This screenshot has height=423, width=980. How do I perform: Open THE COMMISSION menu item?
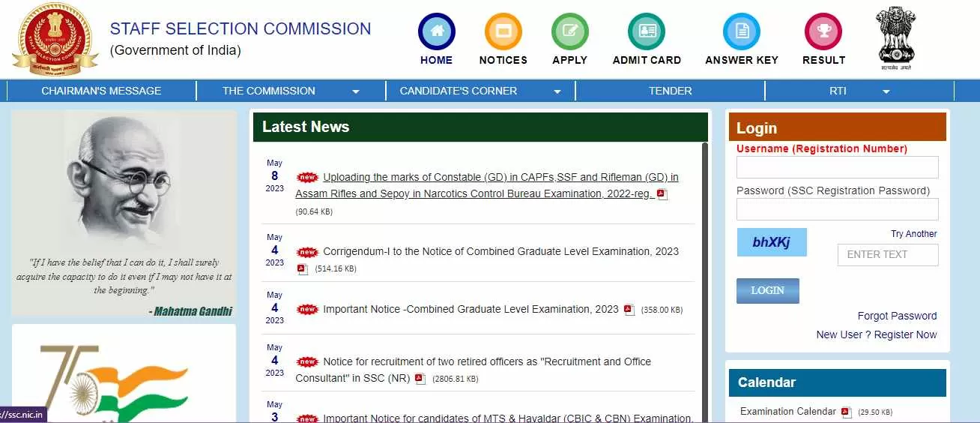click(x=268, y=91)
